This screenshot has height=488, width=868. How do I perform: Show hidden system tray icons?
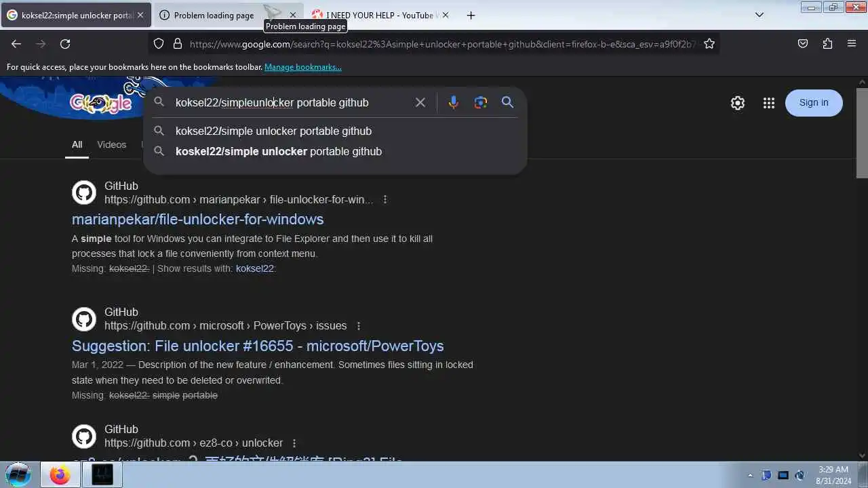coord(750,475)
